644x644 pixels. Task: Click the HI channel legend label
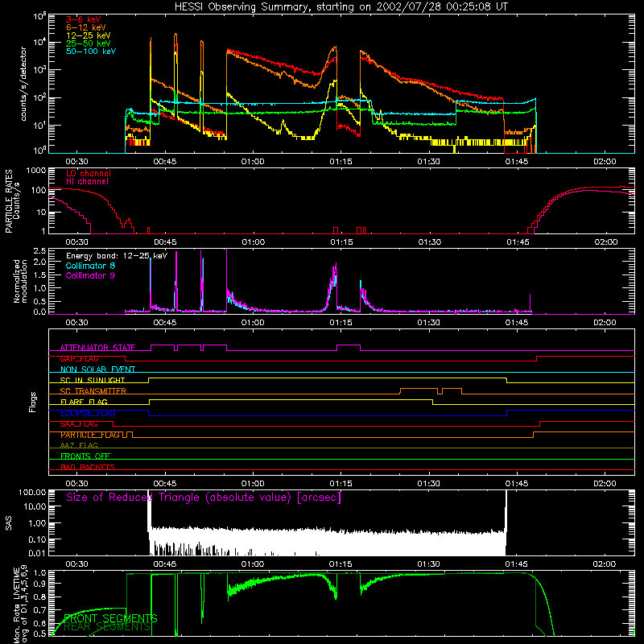click(x=87, y=181)
